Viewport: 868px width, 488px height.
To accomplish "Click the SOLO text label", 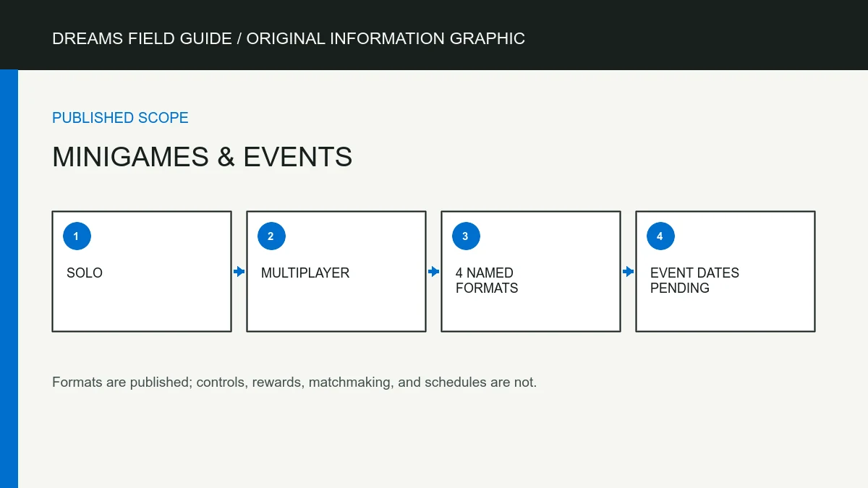I will click(x=85, y=273).
